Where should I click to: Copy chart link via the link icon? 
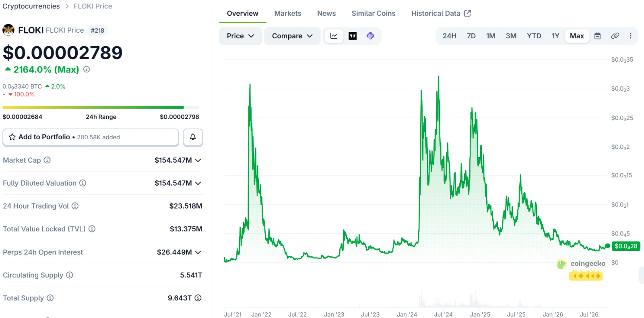615,36
